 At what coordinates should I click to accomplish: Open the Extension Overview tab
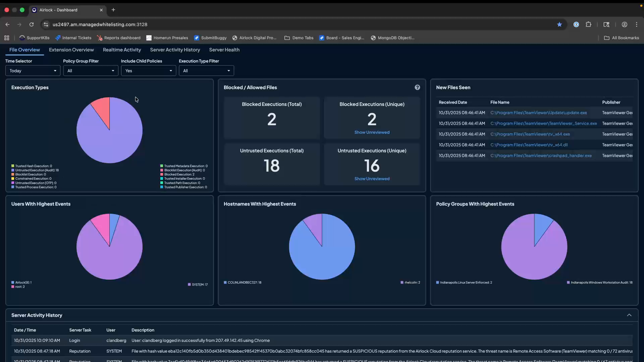[x=71, y=50]
